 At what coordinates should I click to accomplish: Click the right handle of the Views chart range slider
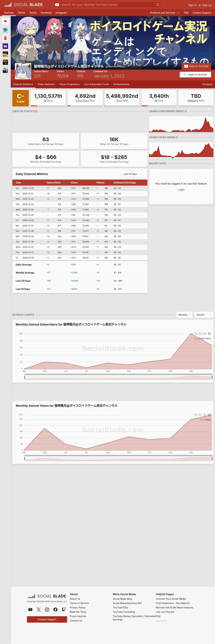pyautogui.click(x=212, y=458)
